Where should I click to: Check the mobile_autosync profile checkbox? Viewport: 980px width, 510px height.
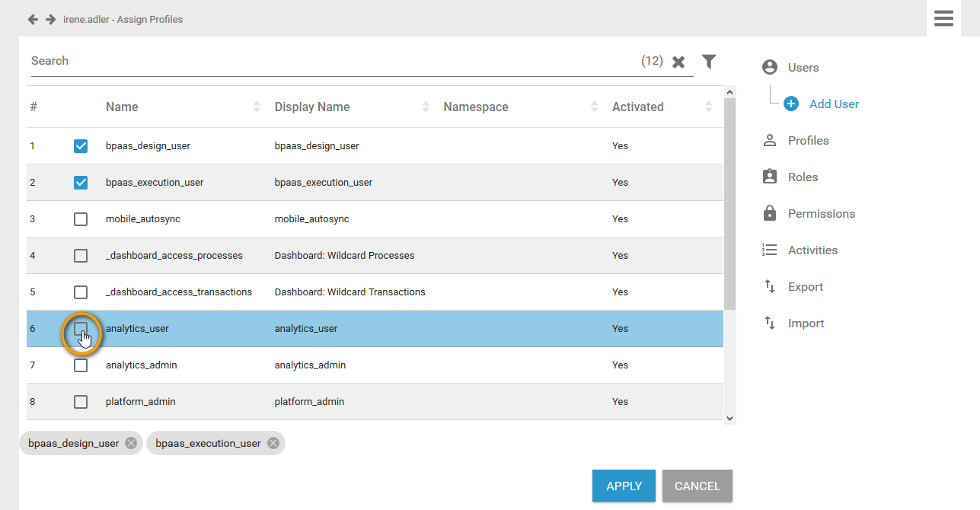(81, 219)
